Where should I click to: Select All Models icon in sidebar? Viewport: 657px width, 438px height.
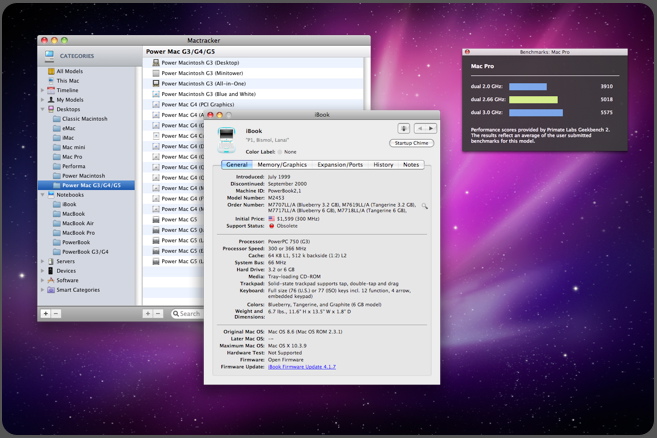[51, 71]
